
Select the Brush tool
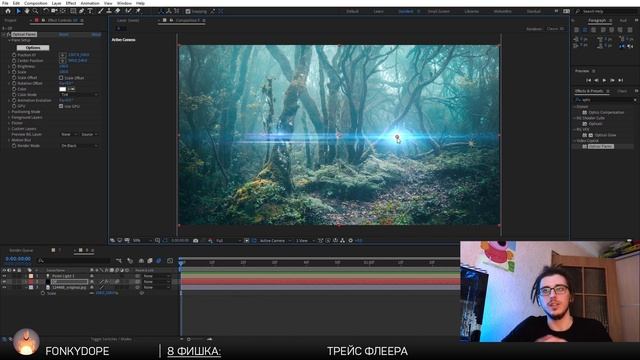(100, 11)
